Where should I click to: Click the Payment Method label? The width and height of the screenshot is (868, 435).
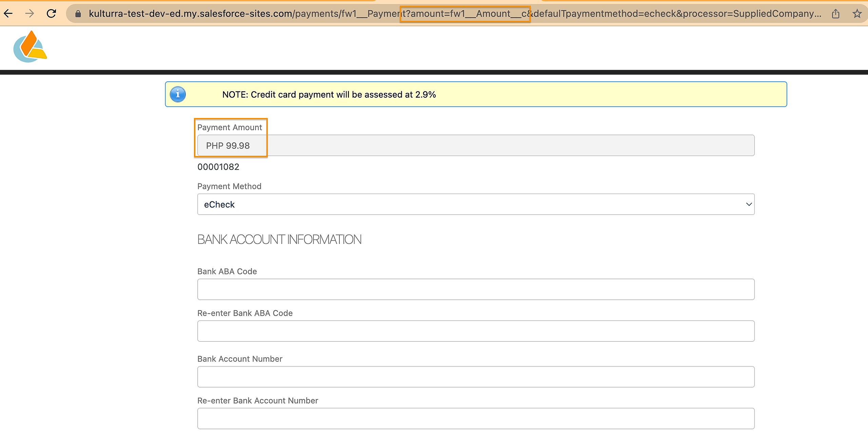229,186
